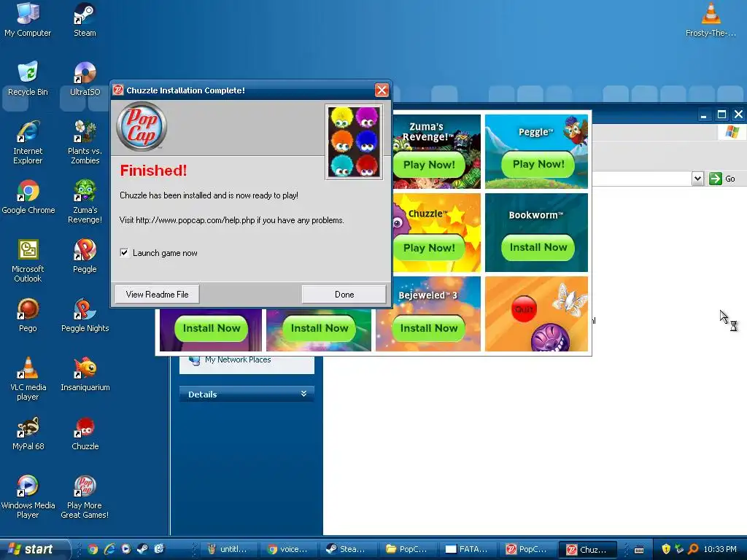This screenshot has height=560, width=747.
Task: Click the security shield tray icon
Action: 666,549
